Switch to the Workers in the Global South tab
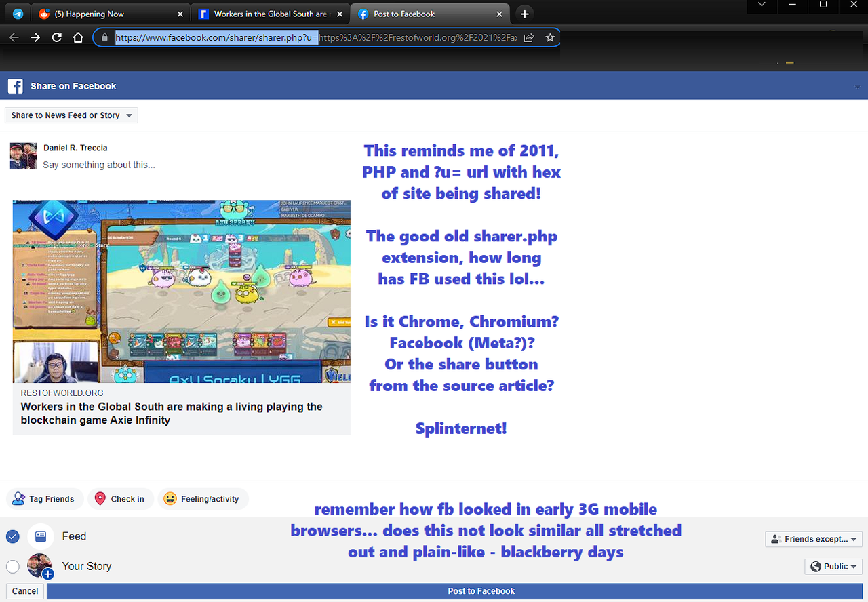This screenshot has height=602, width=868. tap(271, 14)
